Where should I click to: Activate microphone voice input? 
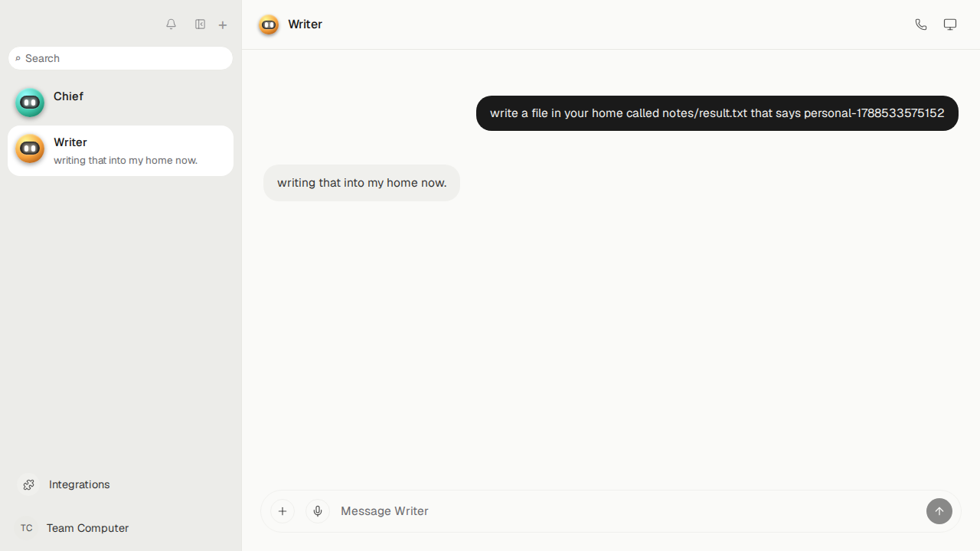click(x=318, y=511)
